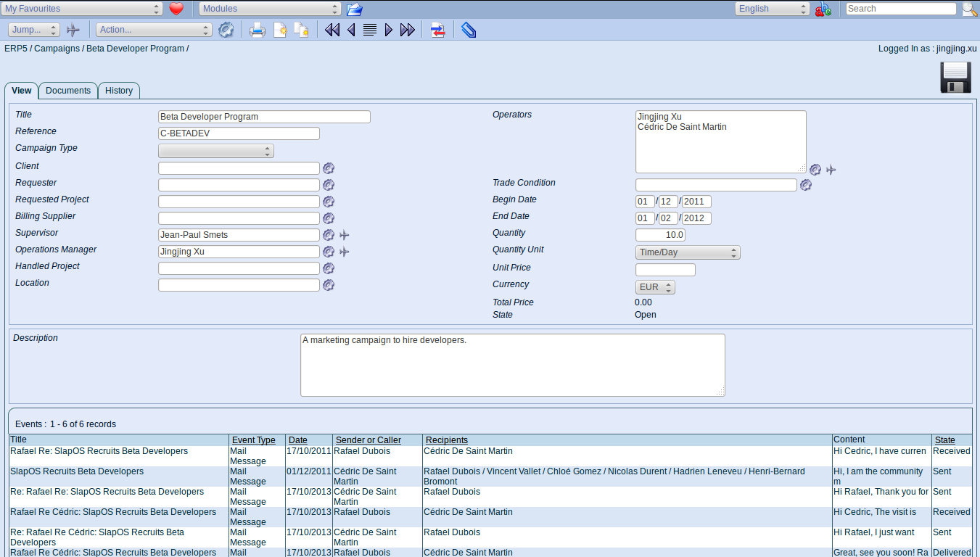Click the Begin Date year field 2011
The height and width of the screenshot is (557, 980).
coord(697,202)
